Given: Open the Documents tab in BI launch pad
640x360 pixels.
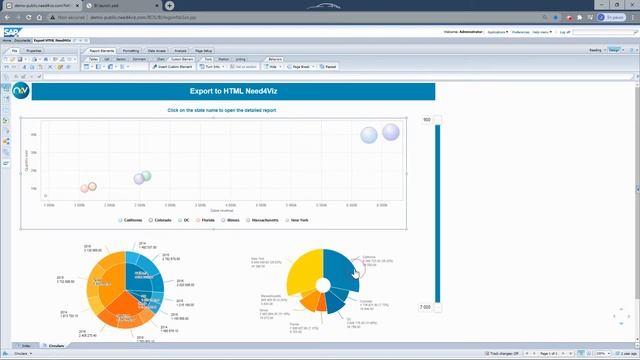Looking at the screenshot, I should click(22, 41).
